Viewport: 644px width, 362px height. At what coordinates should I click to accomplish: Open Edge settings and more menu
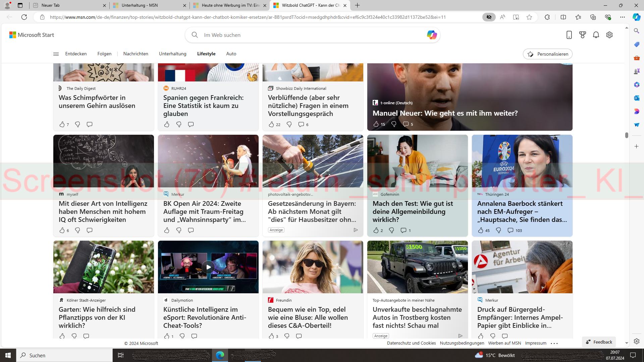623,17
